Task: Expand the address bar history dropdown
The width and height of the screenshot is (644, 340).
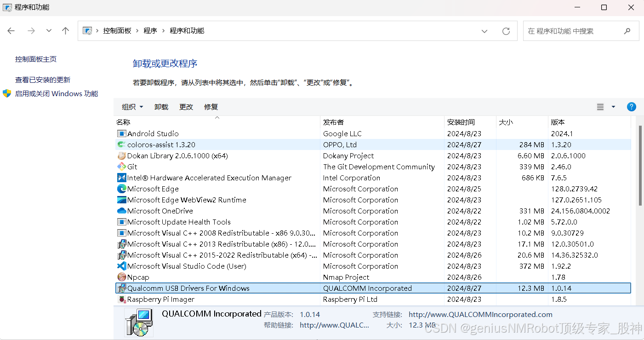Action: [x=484, y=31]
